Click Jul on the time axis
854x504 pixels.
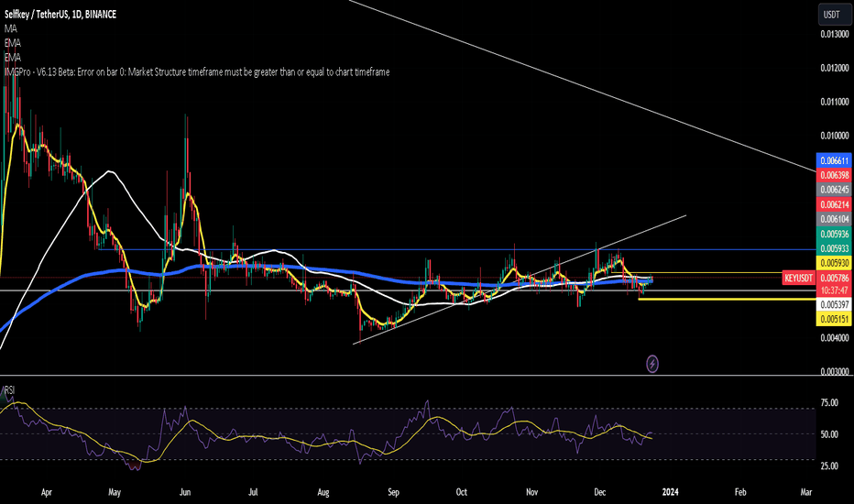[x=253, y=492]
